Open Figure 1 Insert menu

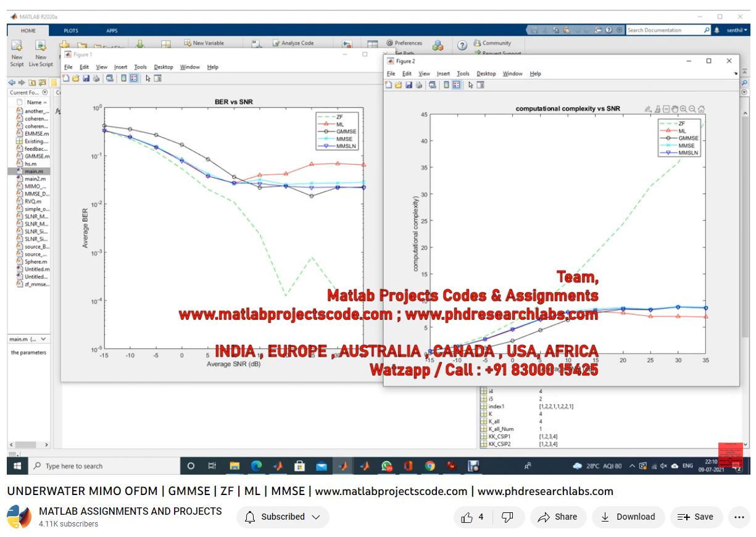(120, 67)
